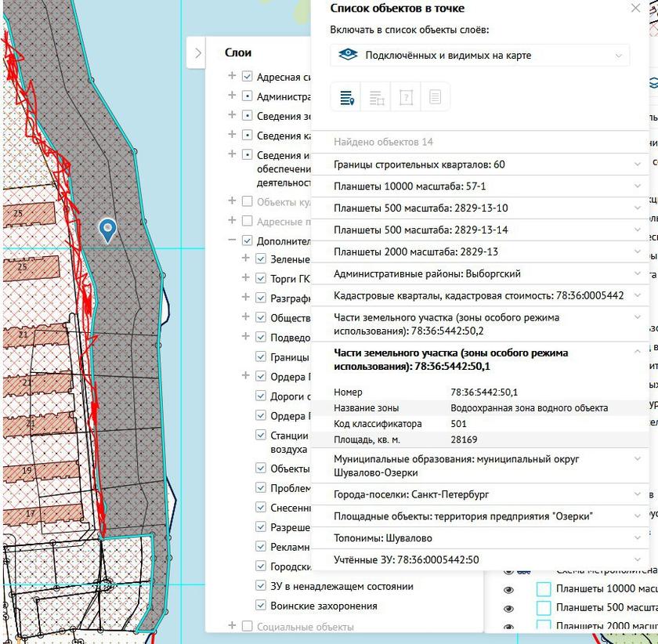Uncheck ЗУ в ненадлежащем состоянии checkbox
The width and height of the screenshot is (658, 644).
[261, 586]
